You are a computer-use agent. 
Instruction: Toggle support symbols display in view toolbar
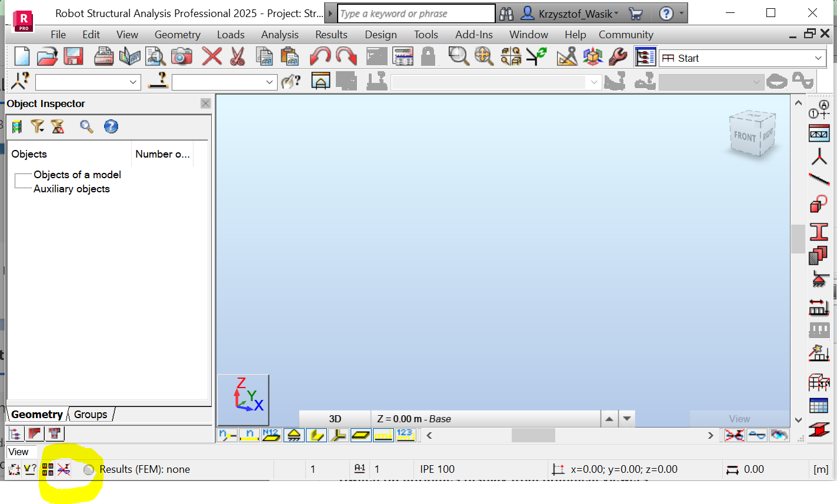(x=294, y=435)
